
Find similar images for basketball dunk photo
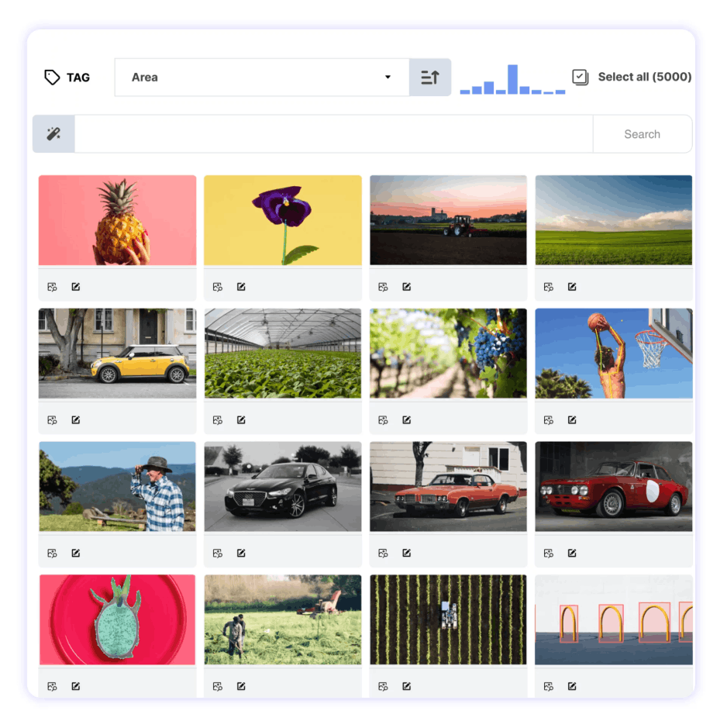pyautogui.click(x=548, y=420)
